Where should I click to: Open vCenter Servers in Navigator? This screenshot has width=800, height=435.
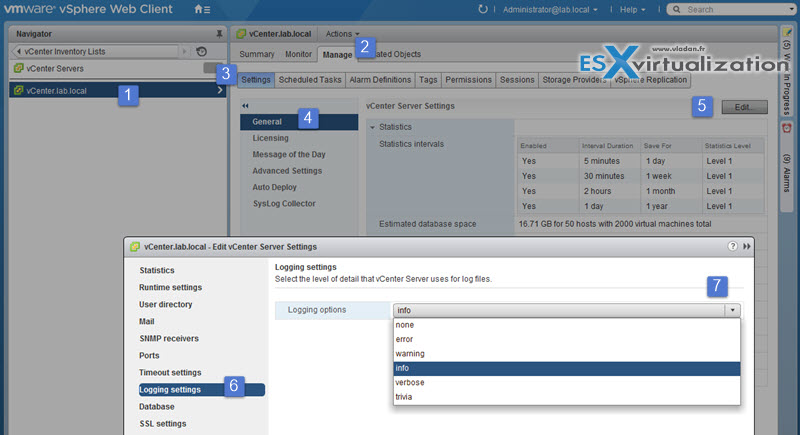tap(55, 68)
